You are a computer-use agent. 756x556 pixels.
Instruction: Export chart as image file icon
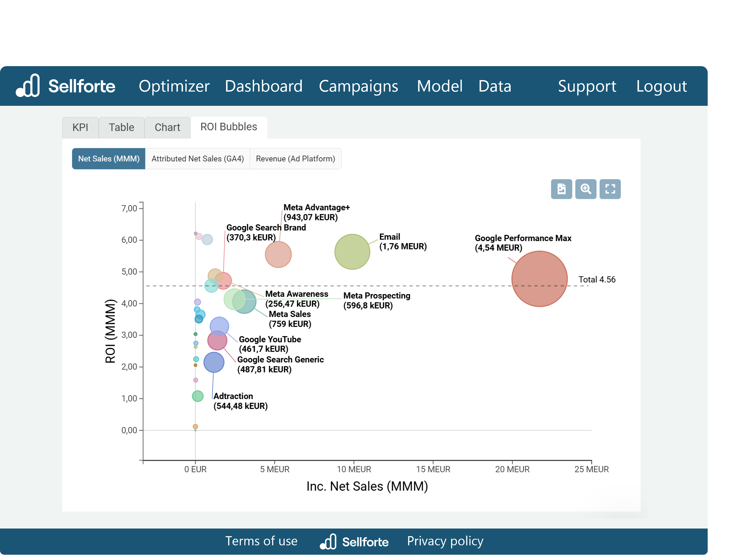[x=561, y=189]
